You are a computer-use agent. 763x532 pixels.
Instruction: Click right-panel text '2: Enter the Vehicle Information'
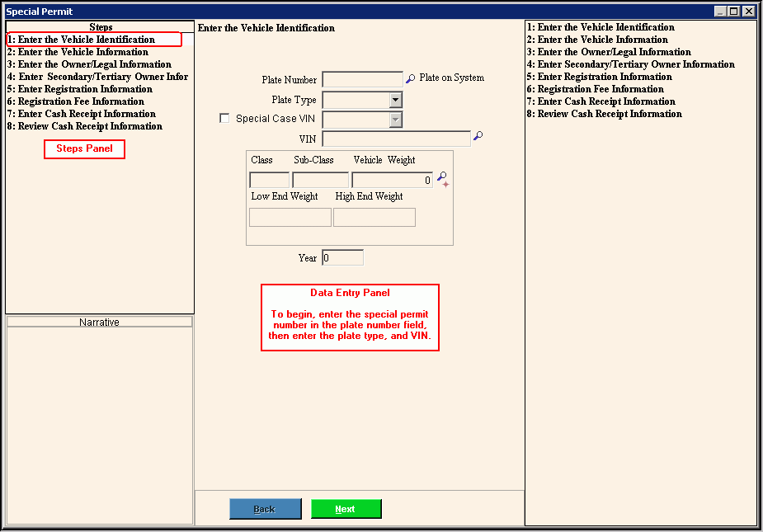point(597,40)
